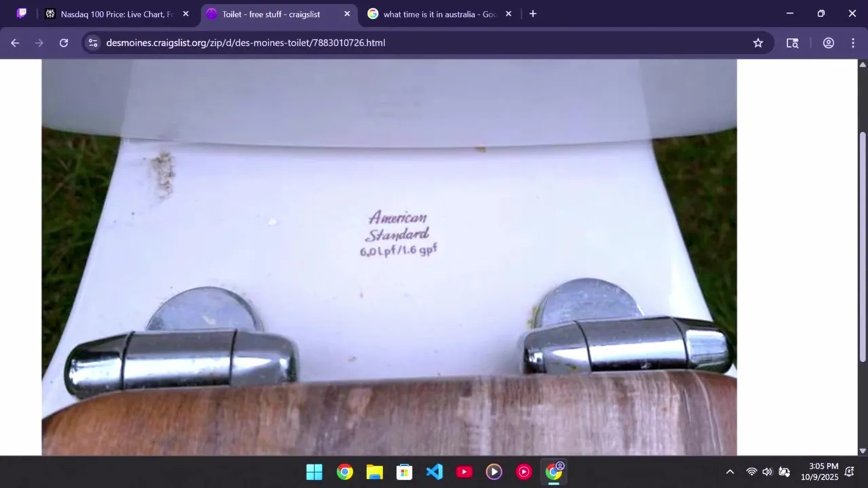Viewport: 868px width, 488px height.
Task: Go forward to the next page
Action: tap(39, 43)
